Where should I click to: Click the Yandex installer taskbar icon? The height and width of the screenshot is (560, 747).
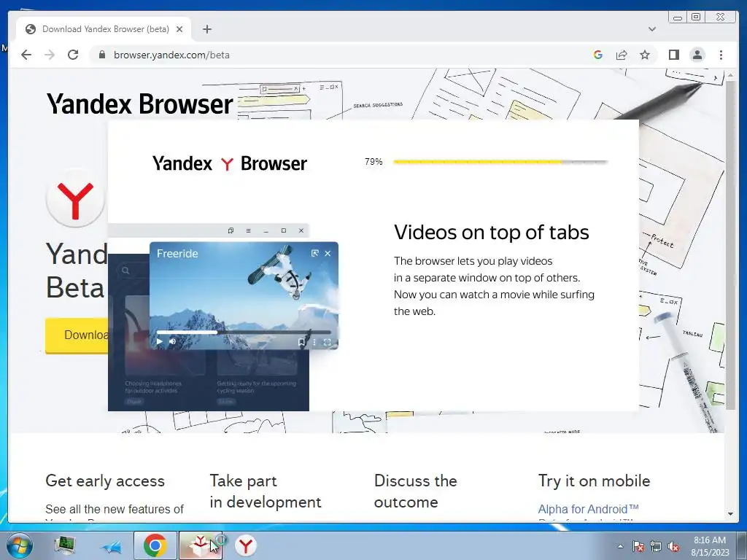(201, 545)
